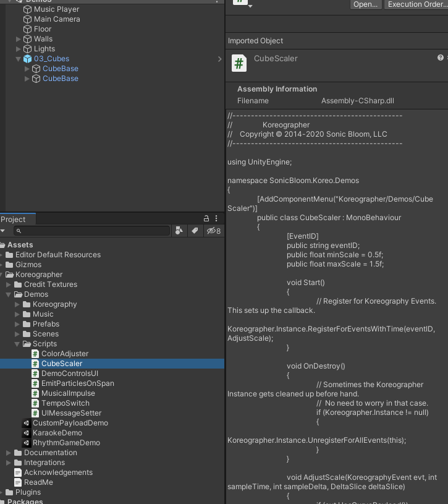The height and width of the screenshot is (504, 448).
Task: Click the Assembly Information heading
Action: [x=277, y=89]
